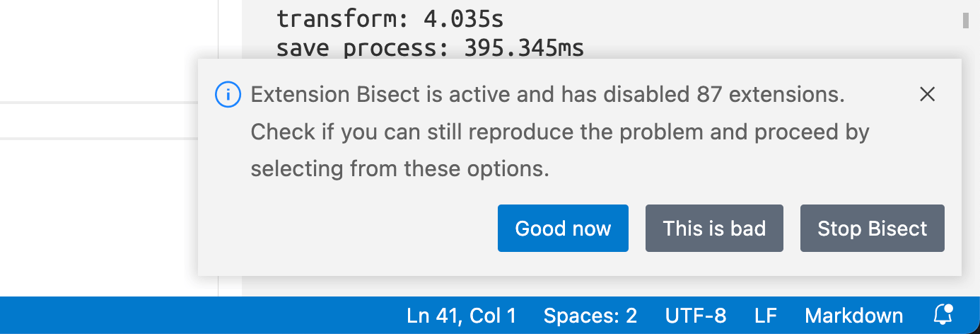Report the issue persists with This is bad
The image size is (980, 334).
click(x=714, y=229)
